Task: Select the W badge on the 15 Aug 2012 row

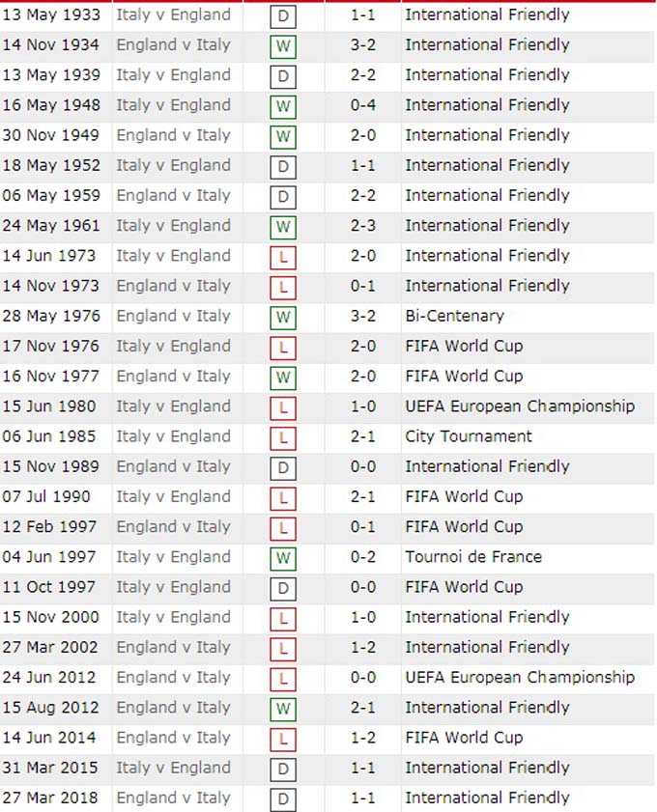Action: pyautogui.click(x=283, y=709)
